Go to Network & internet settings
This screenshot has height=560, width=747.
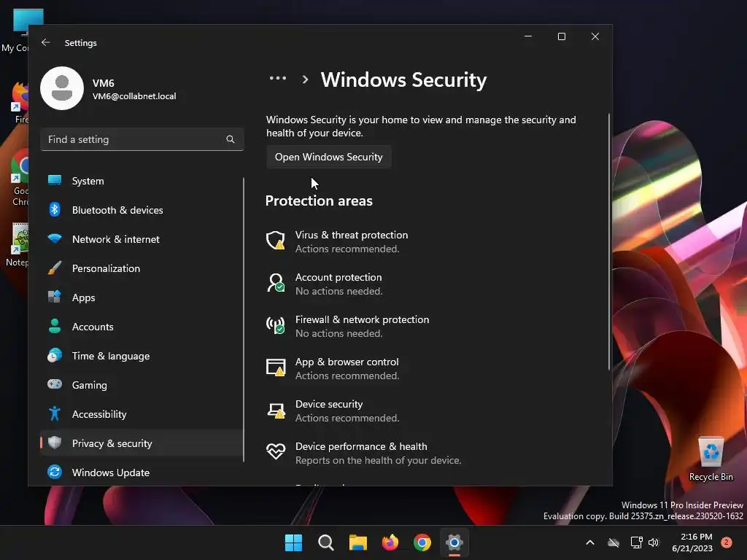(142, 238)
